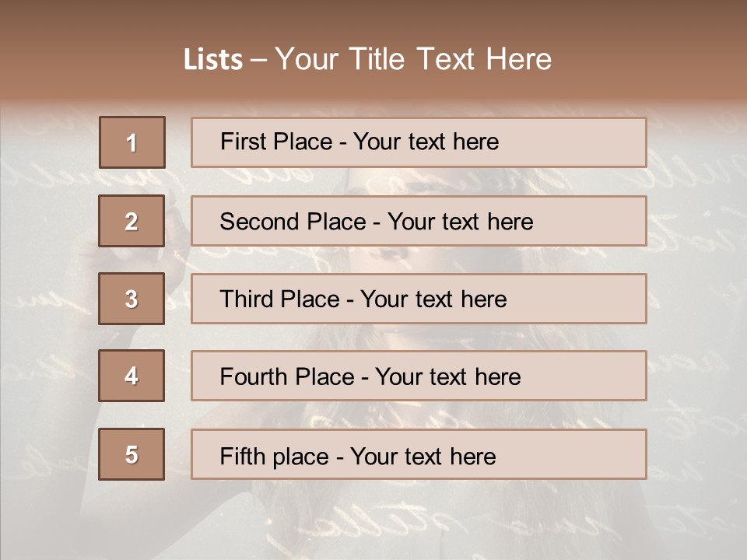The image size is (747, 560).
Task: Select the number 1 box
Action: 132,142
